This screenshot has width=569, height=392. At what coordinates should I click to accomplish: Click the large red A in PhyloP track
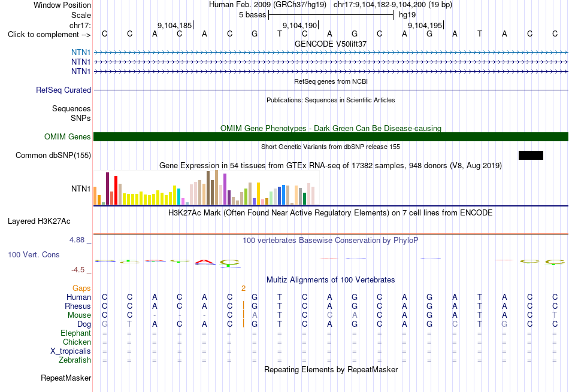[x=205, y=262]
